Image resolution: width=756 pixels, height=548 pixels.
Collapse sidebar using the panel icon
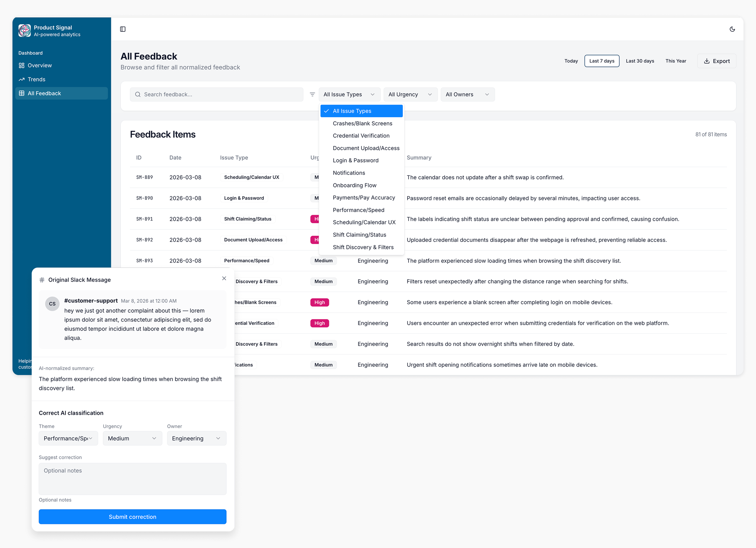click(x=123, y=29)
